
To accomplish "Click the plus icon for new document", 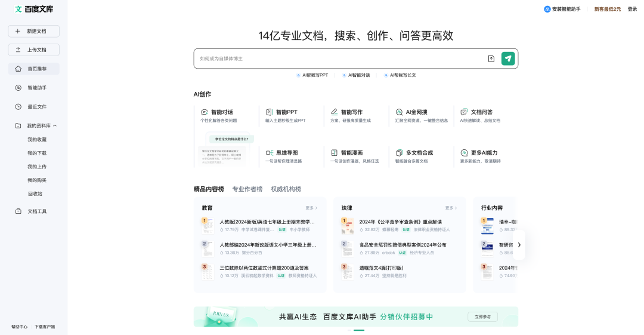I will pos(18,31).
